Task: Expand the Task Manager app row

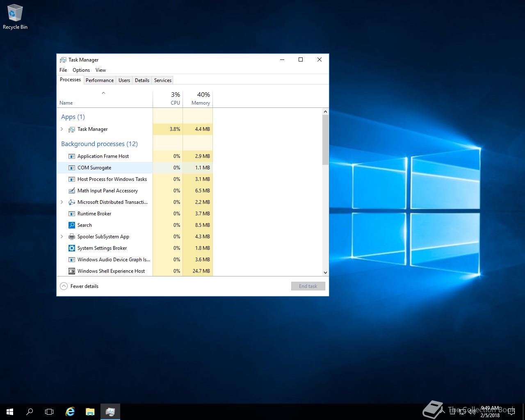Action: (62, 129)
